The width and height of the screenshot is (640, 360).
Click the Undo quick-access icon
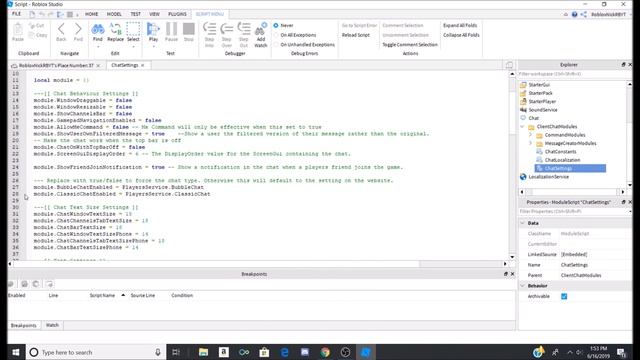[42, 14]
